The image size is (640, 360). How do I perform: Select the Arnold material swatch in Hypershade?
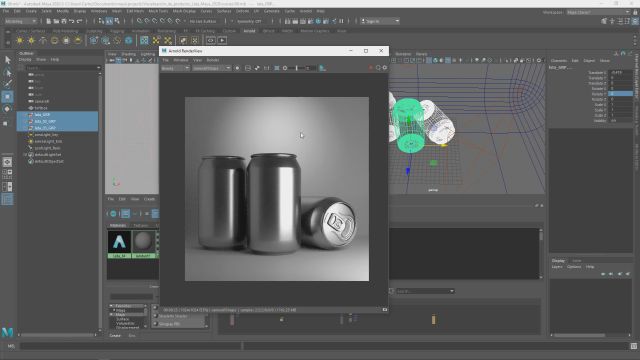(x=119, y=244)
